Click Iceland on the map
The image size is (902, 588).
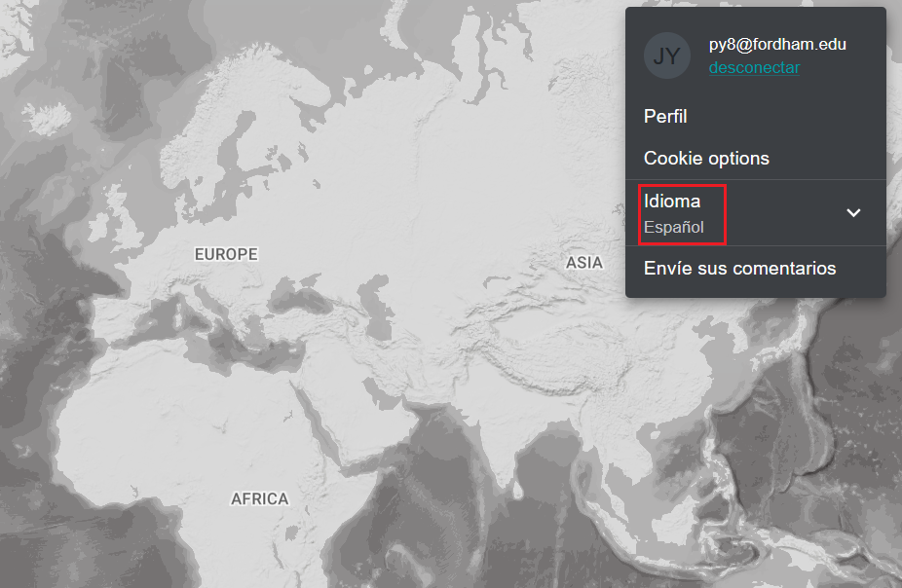tap(45, 118)
